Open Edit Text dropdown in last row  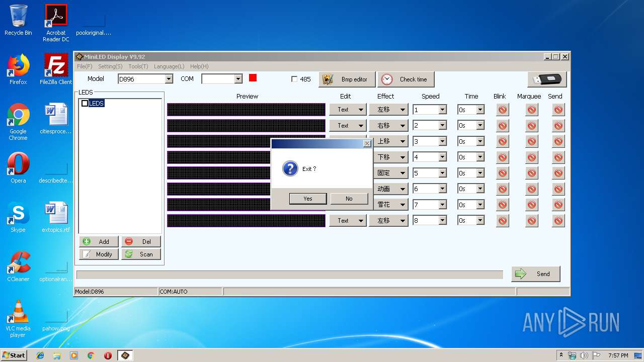[x=348, y=220]
